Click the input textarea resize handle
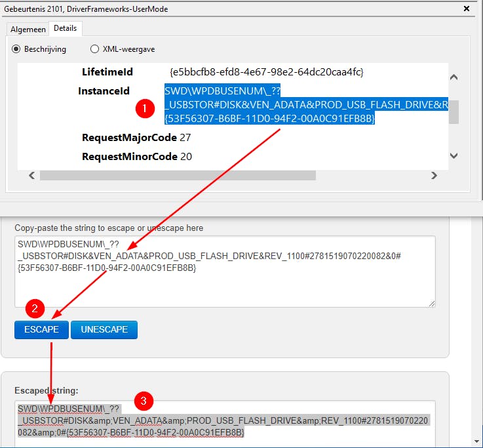Image resolution: width=483 pixels, height=448 pixels. 432,304
